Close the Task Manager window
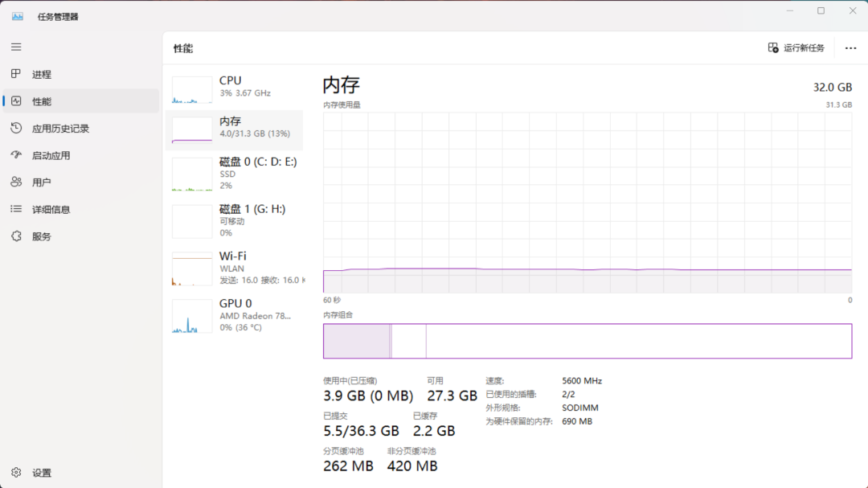 pyautogui.click(x=853, y=11)
